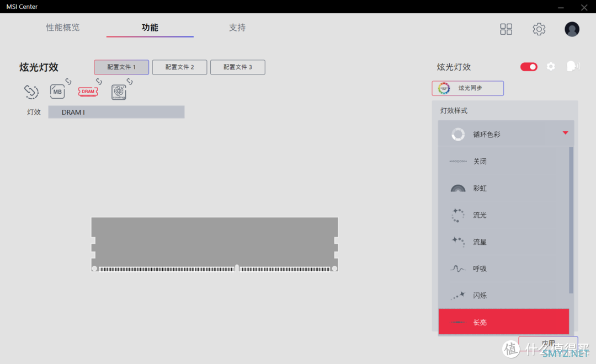
Task: Open the MSI Center settings gear
Action: (x=539, y=29)
